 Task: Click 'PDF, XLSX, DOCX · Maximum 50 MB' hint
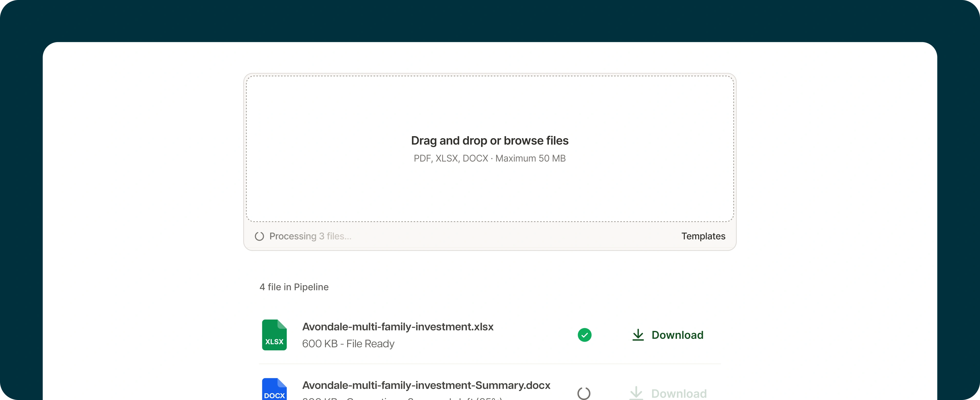[x=490, y=159]
